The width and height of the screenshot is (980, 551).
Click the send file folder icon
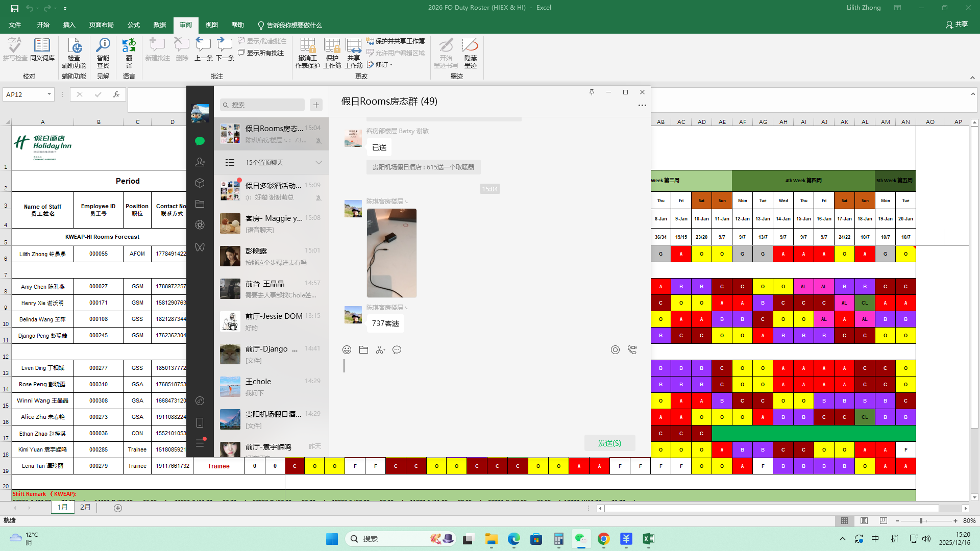[363, 350]
